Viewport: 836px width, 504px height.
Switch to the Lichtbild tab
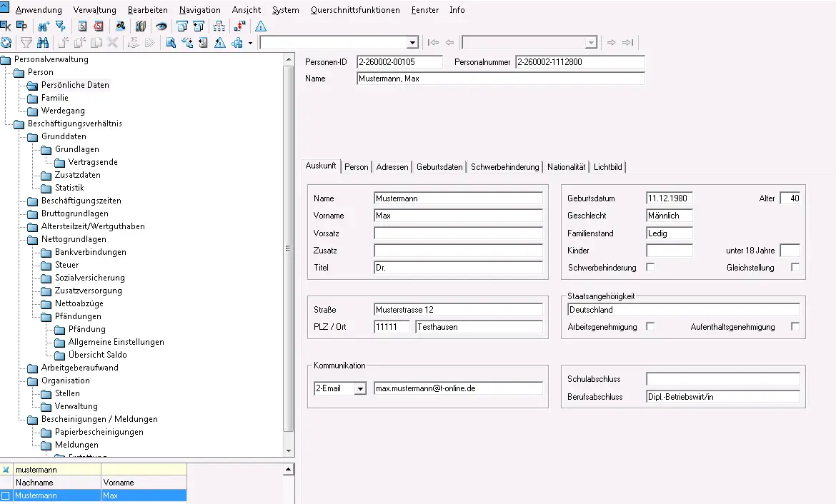pyautogui.click(x=608, y=167)
